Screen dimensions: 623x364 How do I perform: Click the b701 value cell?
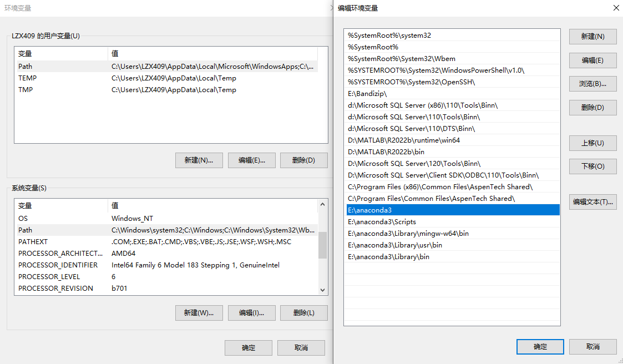[119, 289]
